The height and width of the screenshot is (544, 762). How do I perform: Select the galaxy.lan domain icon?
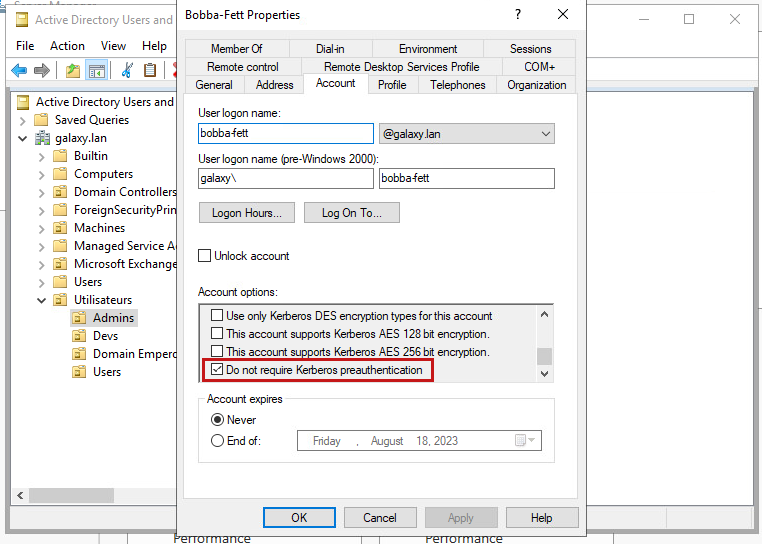pos(43,138)
